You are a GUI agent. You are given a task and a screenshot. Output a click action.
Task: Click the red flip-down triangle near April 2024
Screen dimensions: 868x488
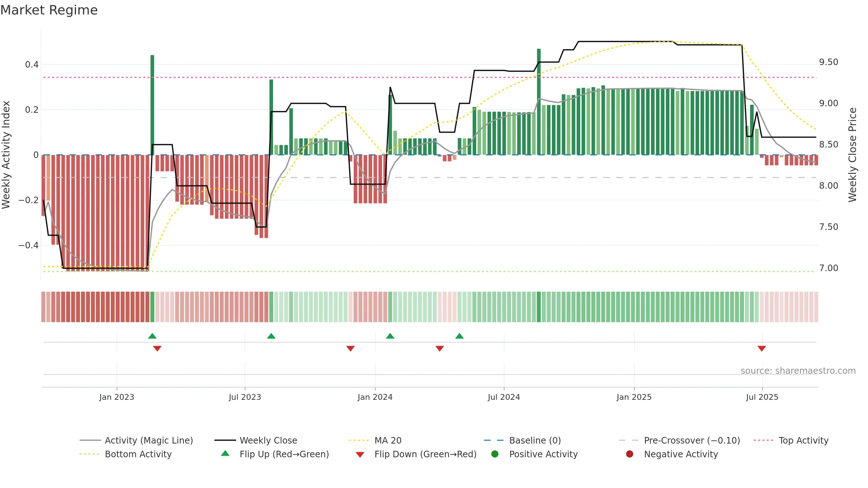click(440, 348)
